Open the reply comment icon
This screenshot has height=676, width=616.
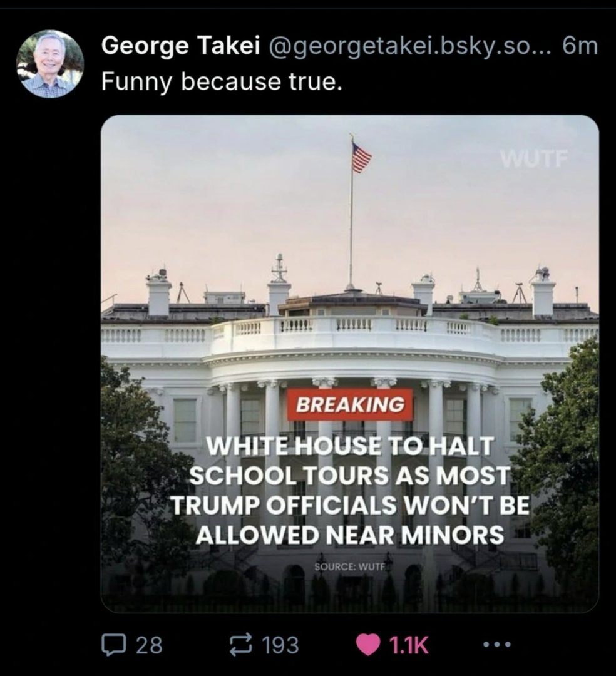pos(114,645)
